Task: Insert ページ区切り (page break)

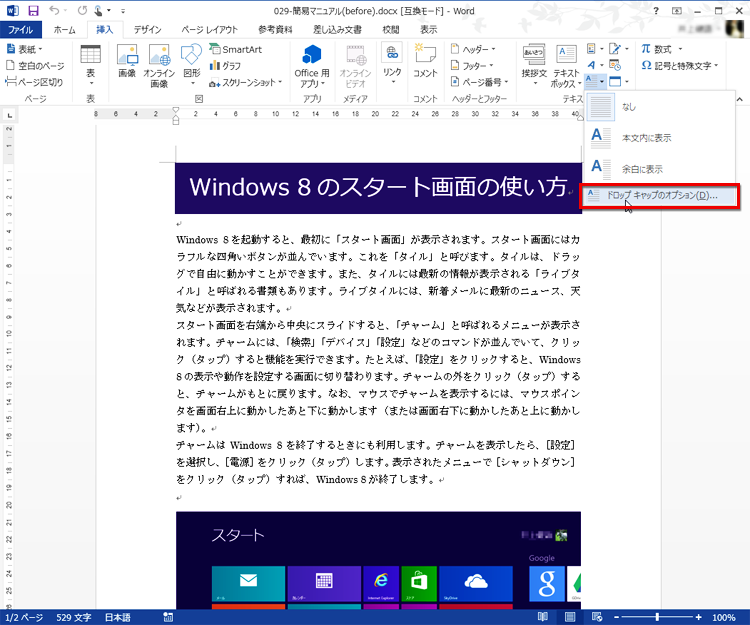Action: point(34,82)
